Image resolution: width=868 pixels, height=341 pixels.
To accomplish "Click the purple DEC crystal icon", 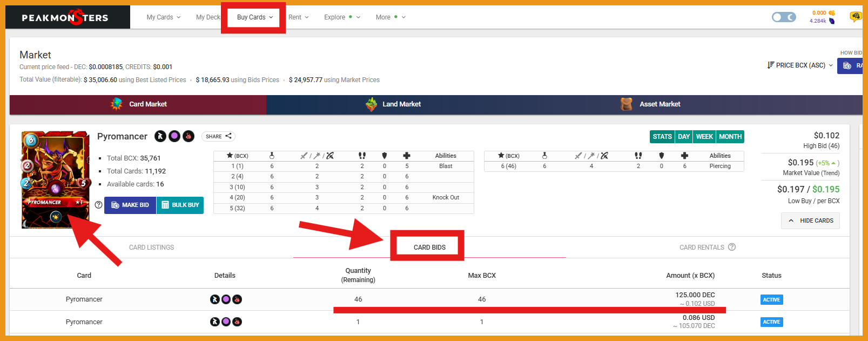I will tap(832, 21).
